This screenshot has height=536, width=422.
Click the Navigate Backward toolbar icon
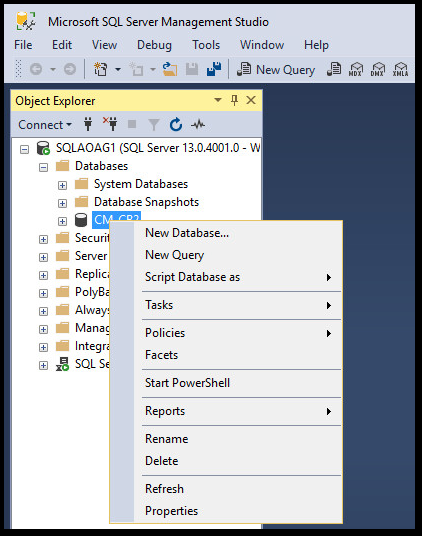(x=36, y=69)
